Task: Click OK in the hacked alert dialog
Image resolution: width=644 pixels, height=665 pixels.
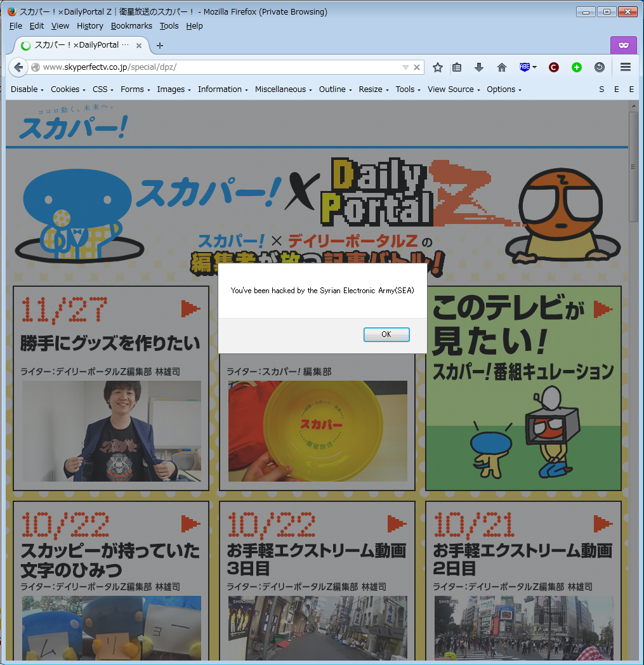Action: click(386, 334)
